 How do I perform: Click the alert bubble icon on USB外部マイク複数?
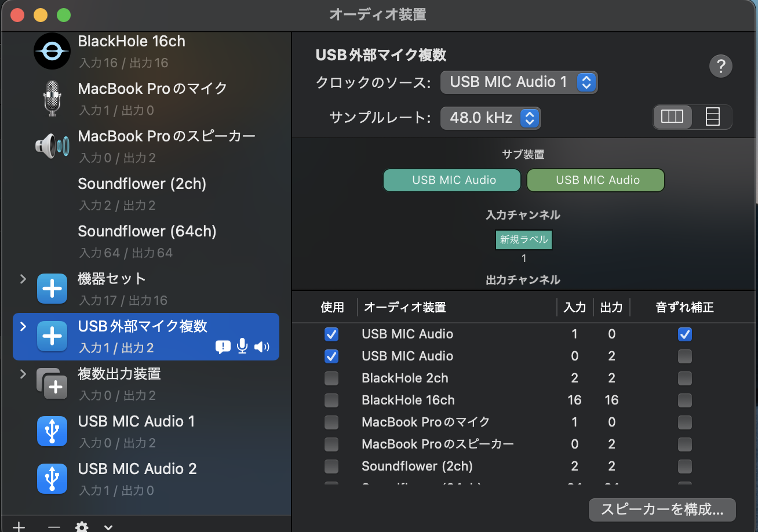click(223, 347)
